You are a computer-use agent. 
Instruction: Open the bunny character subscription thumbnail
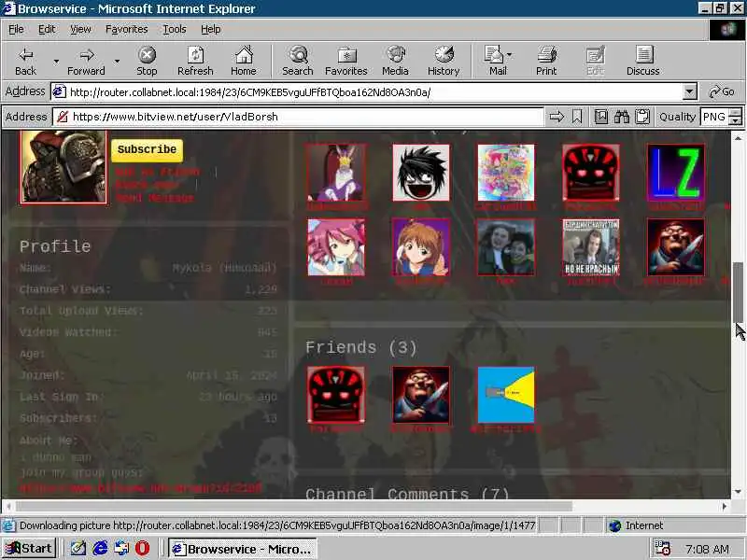pyautogui.click(x=336, y=173)
